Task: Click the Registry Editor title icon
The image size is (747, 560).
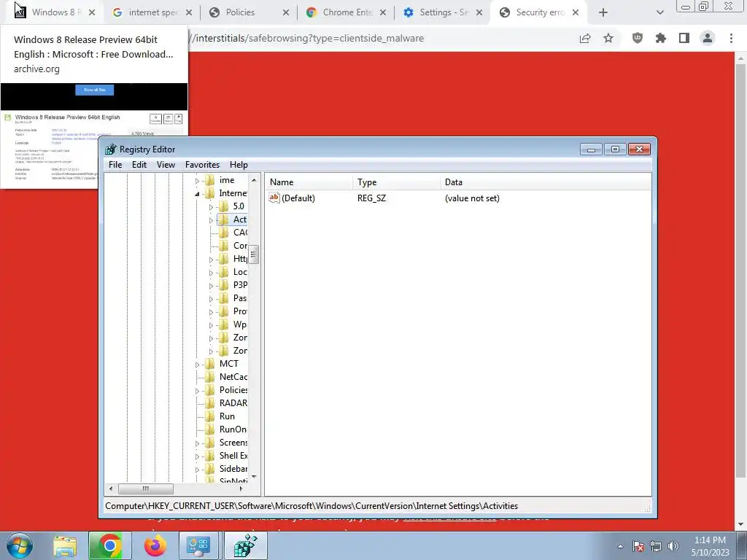Action: [111, 149]
